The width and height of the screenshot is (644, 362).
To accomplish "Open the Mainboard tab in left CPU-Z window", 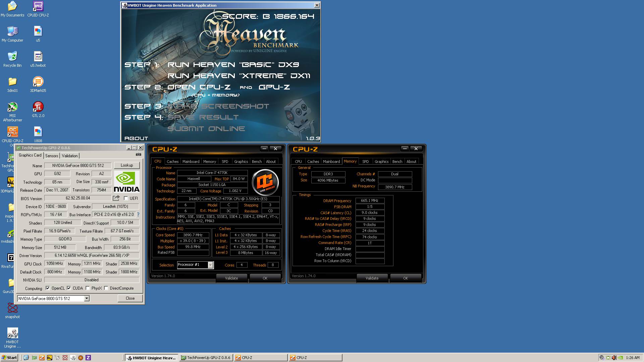I will [x=191, y=161].
